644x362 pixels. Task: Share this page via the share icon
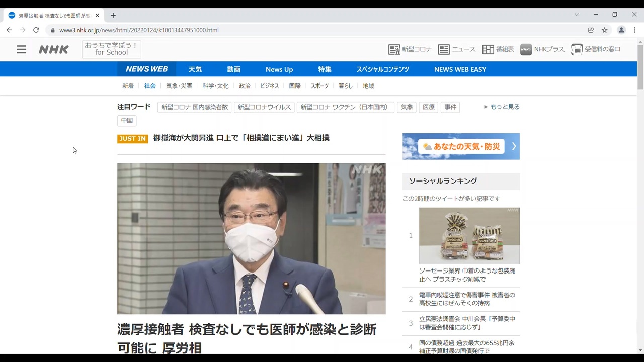[591, 30]
